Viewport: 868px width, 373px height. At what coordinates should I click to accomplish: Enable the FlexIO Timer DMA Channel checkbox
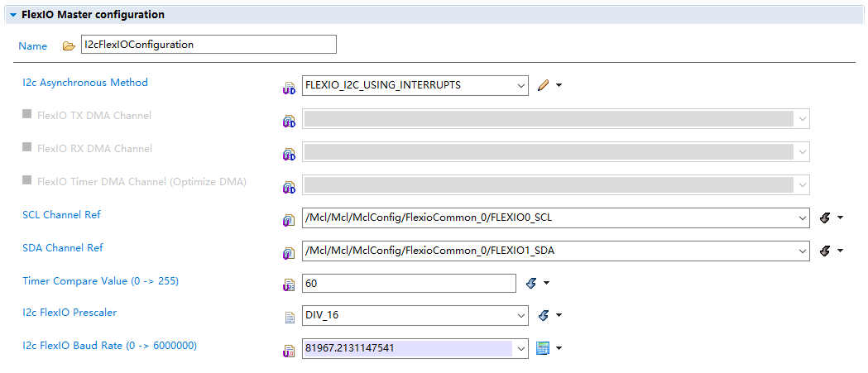26,180
